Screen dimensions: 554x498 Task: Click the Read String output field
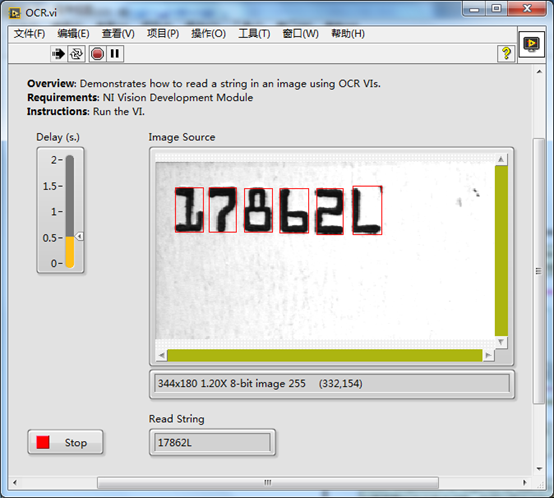(212, 443)
